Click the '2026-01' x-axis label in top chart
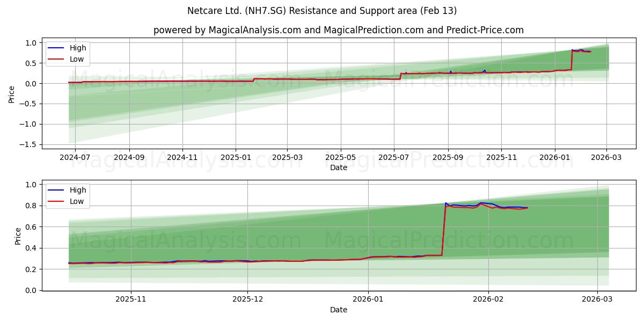644x322 pixels. point(555,158)
